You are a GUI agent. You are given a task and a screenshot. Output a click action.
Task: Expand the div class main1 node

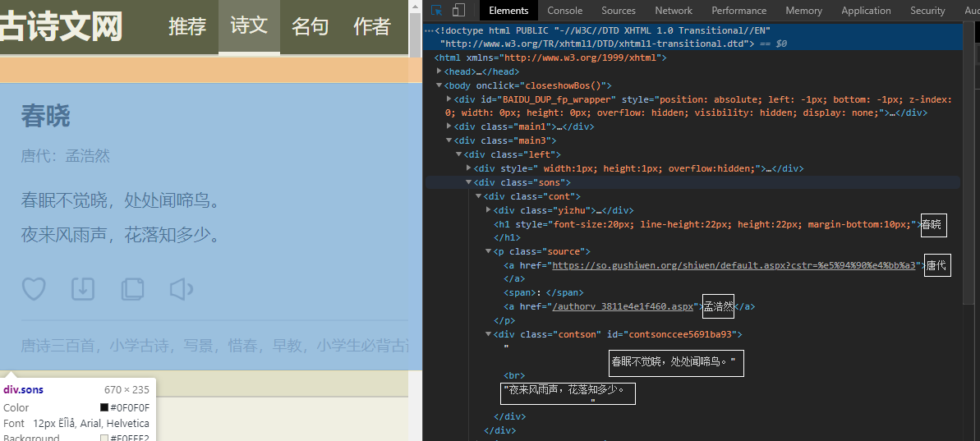[449, 126]
